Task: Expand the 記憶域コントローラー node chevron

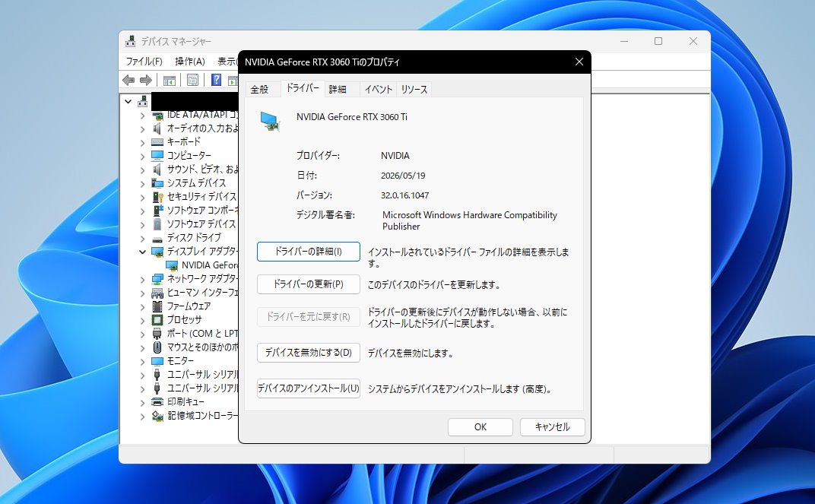Action: (142, 416)
